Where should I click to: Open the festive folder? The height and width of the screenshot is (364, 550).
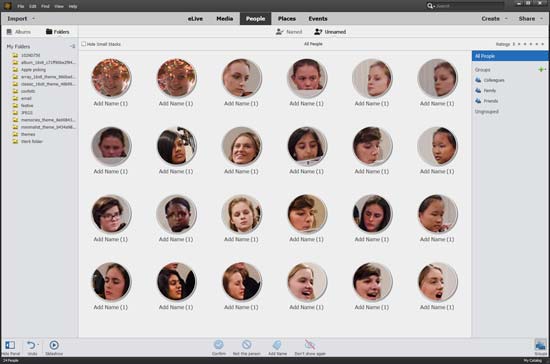[27, 106]
